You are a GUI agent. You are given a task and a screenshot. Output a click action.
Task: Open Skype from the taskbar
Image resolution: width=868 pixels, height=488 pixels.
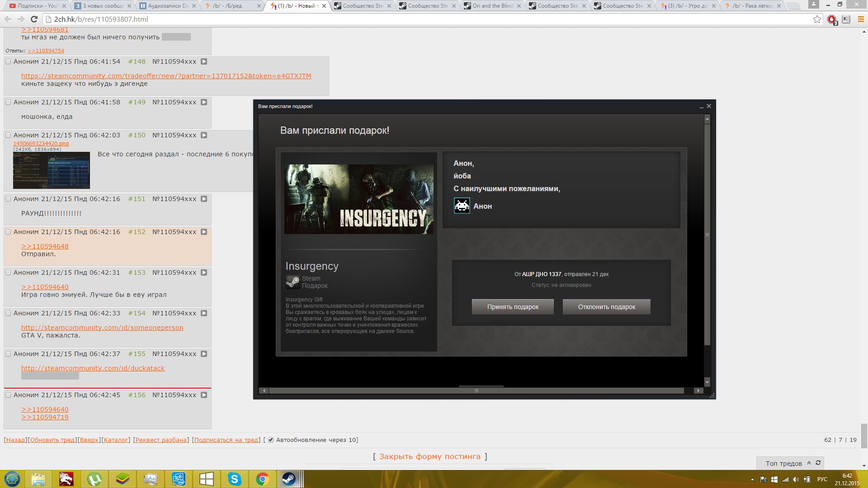[x=234, y=479]
